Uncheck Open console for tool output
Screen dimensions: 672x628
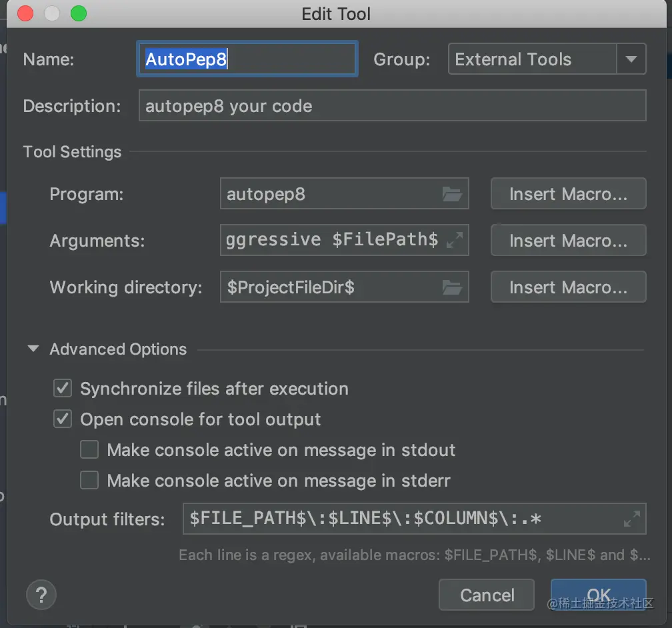pos(63,419)
